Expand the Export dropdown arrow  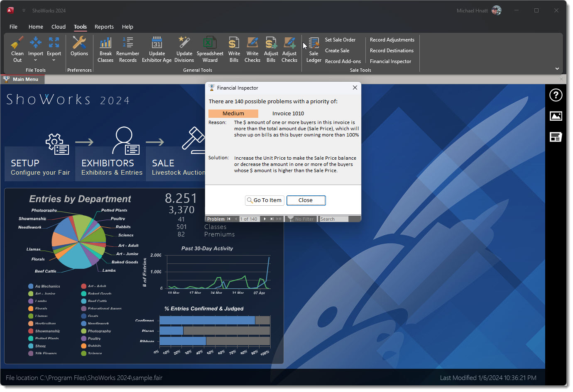pyautogui.click(x=54, y=60)
